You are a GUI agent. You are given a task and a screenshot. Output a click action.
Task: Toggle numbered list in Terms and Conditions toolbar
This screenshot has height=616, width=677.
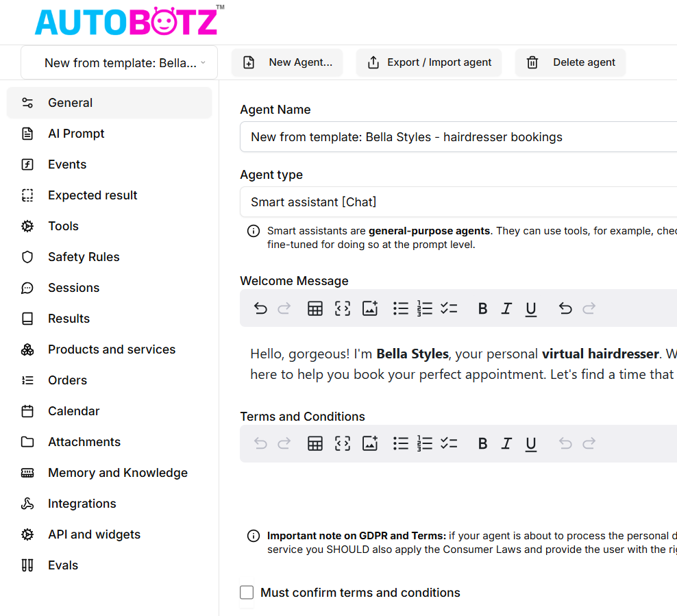[x=425, y=443]
